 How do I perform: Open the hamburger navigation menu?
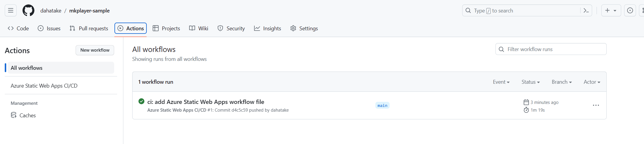coord(11,10)
